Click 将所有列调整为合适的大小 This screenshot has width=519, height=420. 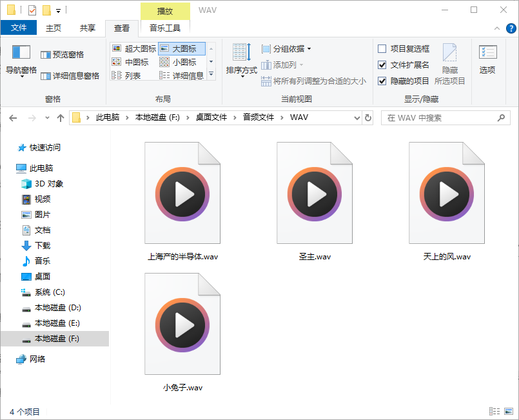(x=313, y=81)
